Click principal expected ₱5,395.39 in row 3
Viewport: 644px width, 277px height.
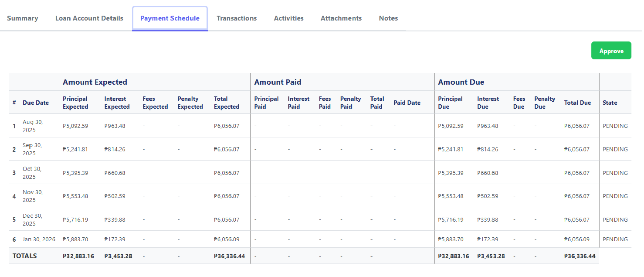(x=75, y=173)
